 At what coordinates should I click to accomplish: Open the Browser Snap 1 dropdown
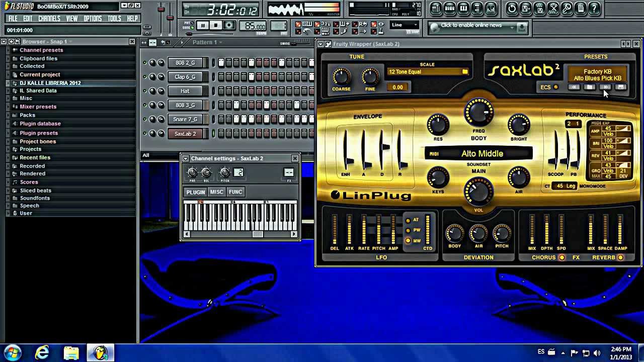click(x=47, y=42)
